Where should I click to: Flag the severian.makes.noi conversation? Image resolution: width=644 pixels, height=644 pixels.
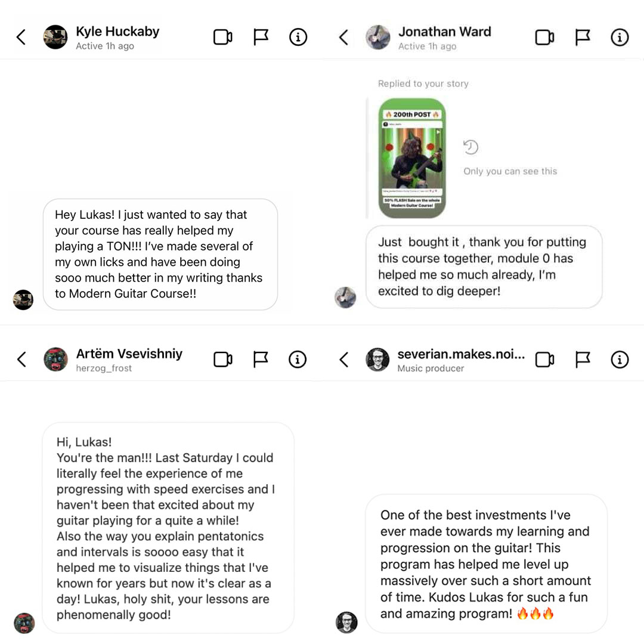(x=583, y=360)
